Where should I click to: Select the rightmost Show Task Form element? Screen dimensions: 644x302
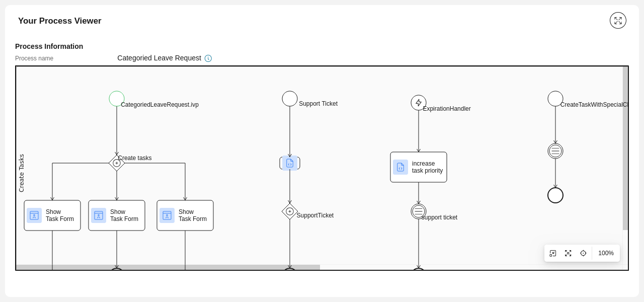click(185, 215)
